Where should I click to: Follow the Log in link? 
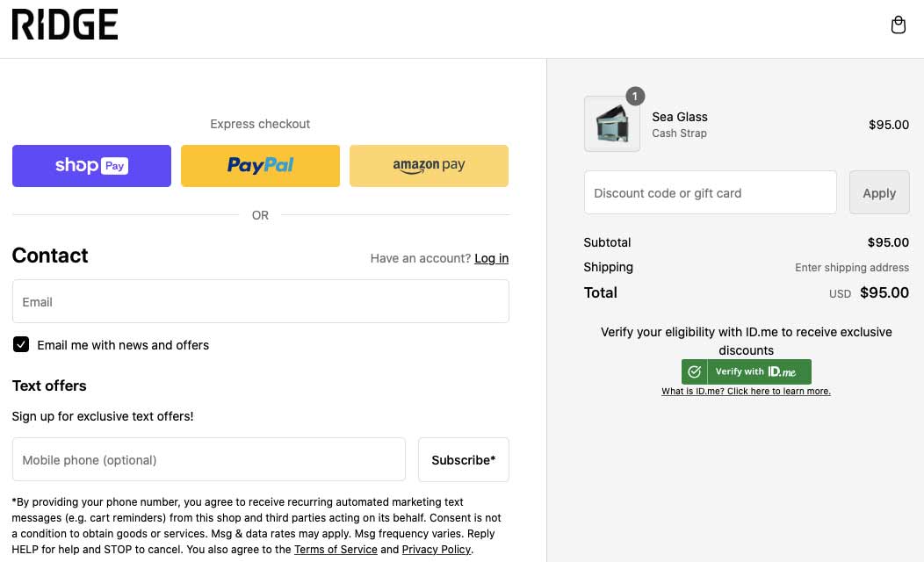491,258
